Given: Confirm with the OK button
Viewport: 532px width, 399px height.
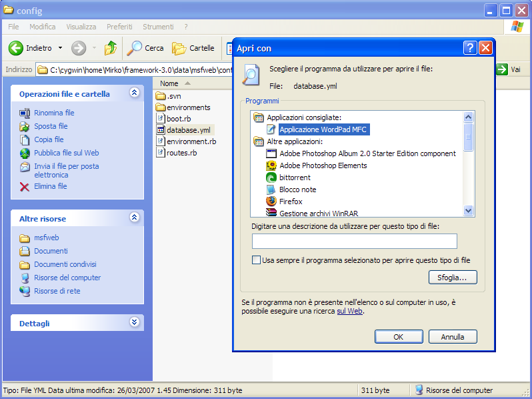Looking at the screenshot, I should [399, 337].
